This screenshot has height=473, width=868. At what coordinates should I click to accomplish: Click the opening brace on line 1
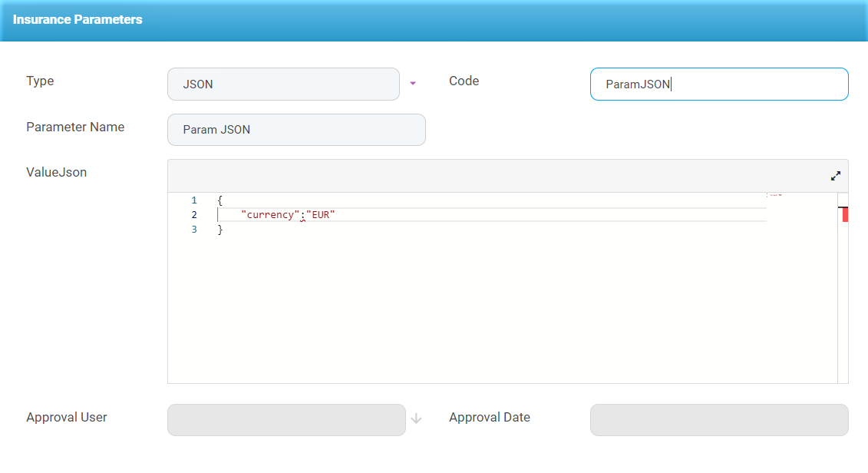click(220, 200)
